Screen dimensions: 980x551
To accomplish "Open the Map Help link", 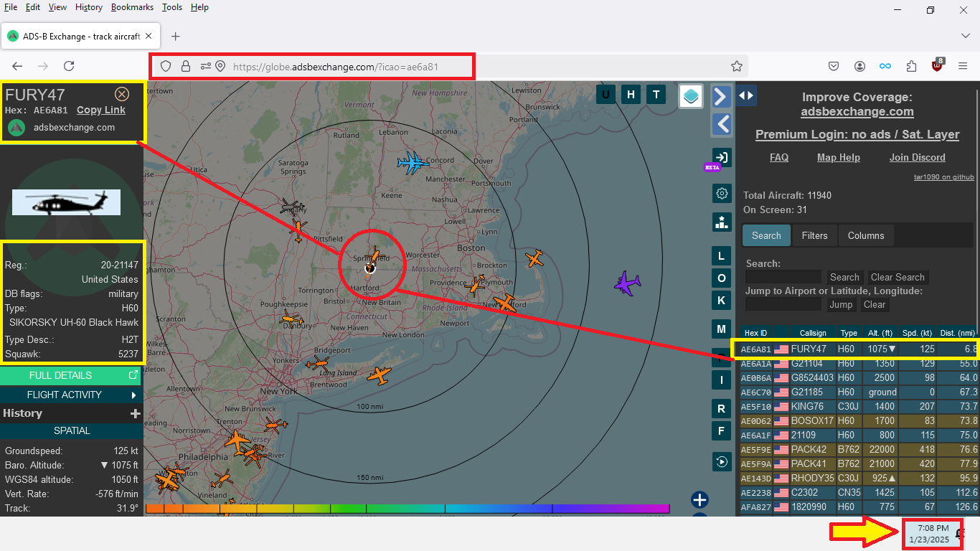I will pos(838,157).
